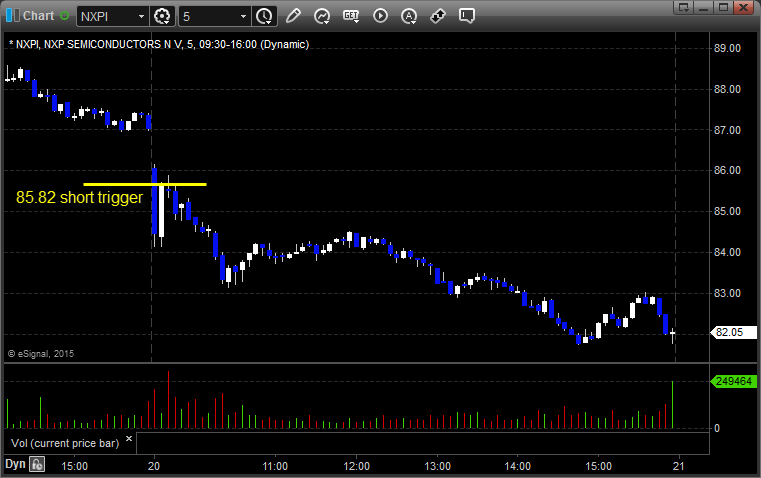The width and height of the screenshot is (761, 478).
Task: Click the chat comment bubble icon
Action: tap(466, 16)
